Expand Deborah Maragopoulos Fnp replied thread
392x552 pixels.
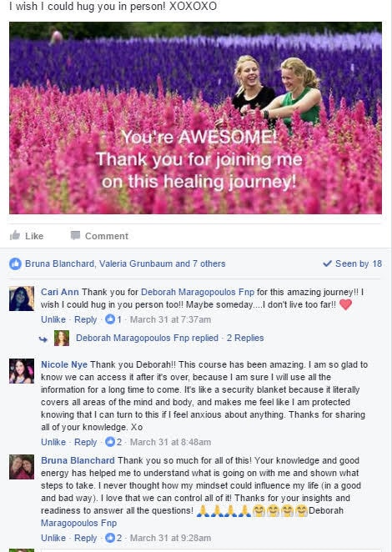click(x=147, y=338)
